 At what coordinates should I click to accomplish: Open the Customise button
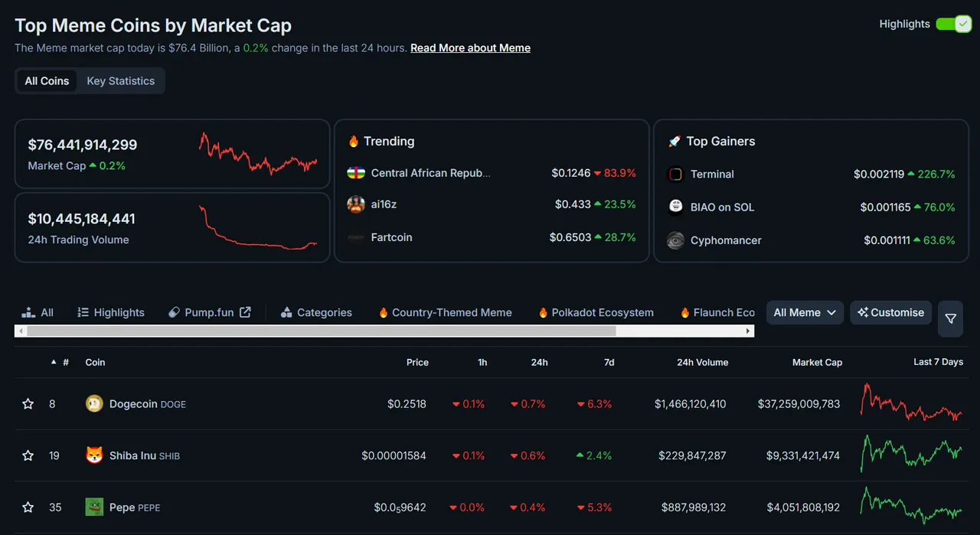pos(890,312)
